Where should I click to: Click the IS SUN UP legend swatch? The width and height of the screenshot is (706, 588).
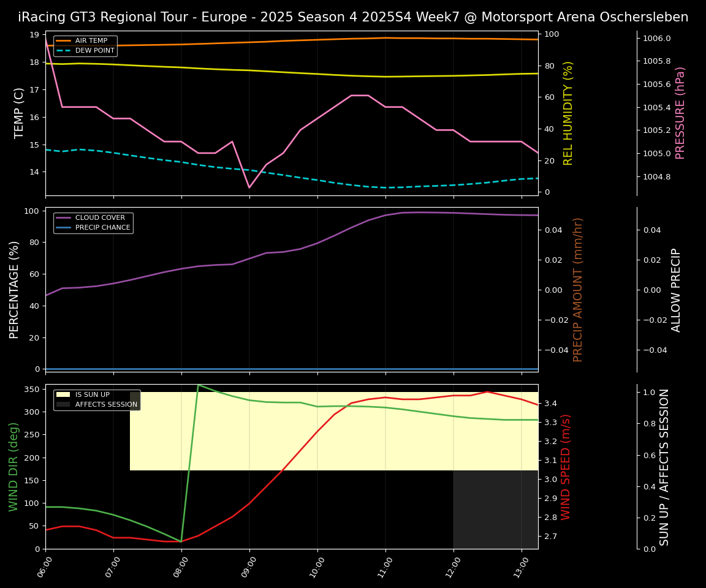[64, 395]
